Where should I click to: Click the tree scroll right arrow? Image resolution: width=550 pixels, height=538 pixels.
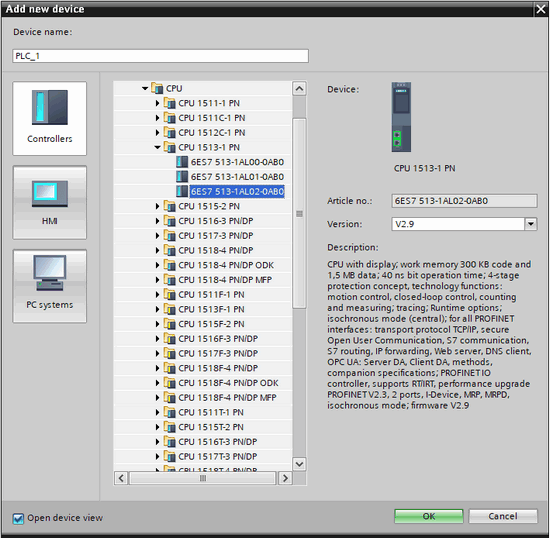(x=285, y=478)
